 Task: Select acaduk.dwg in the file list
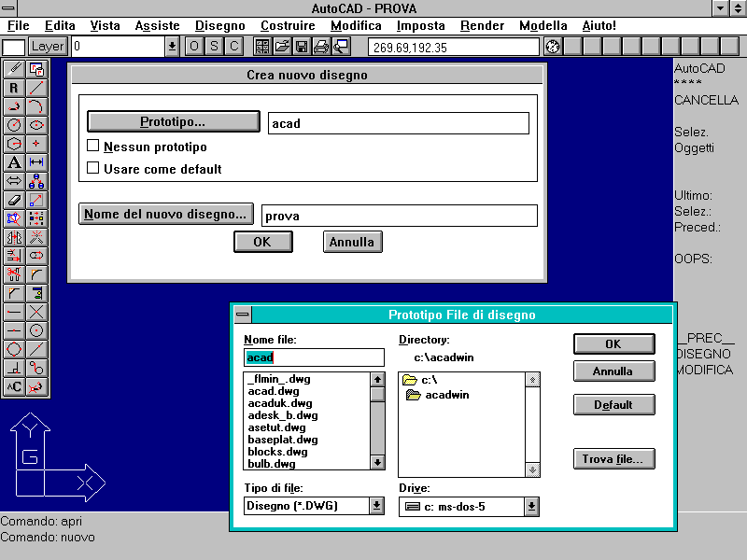click(280, 403)
